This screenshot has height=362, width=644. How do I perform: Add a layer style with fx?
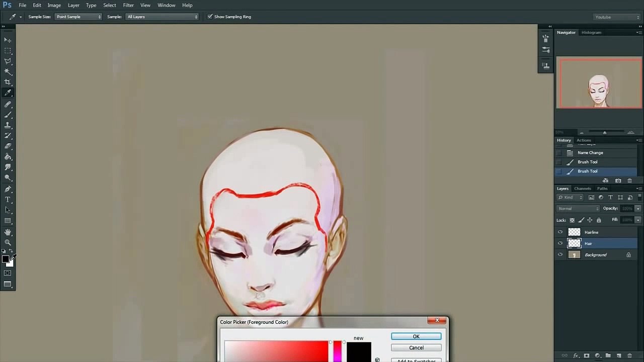coord(577,355)
